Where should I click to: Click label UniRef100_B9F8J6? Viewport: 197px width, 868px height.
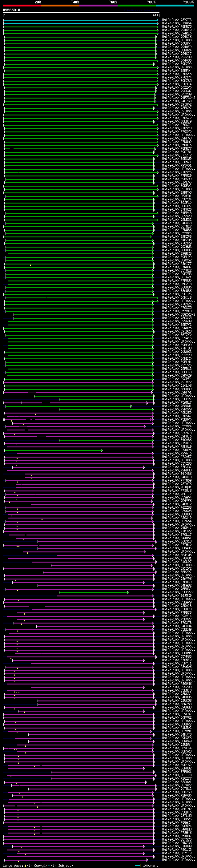(176, 436)
